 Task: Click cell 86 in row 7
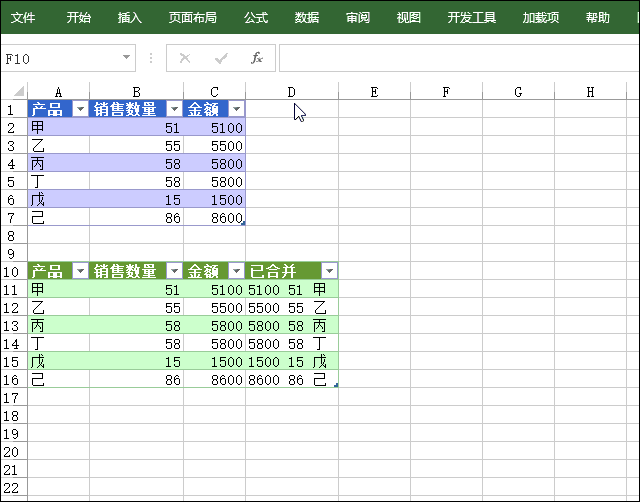click(136, 217)
